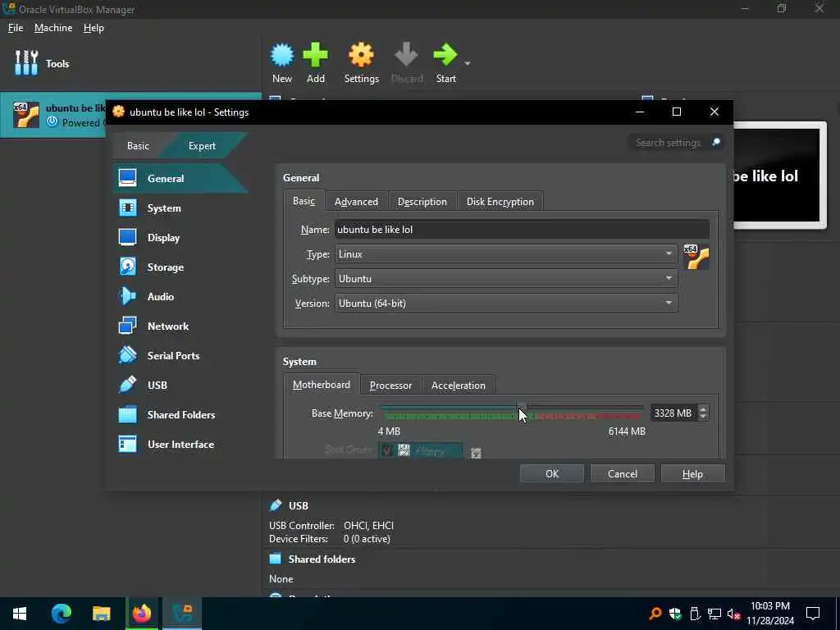
Task: Open the Machine menu
Action: [x=53, y=28]
